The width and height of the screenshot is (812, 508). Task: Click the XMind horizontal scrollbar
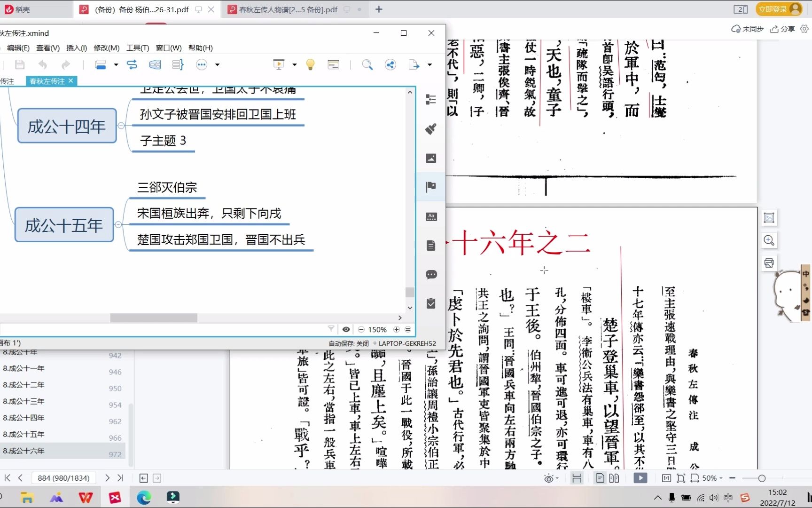[x=154, y=318]
